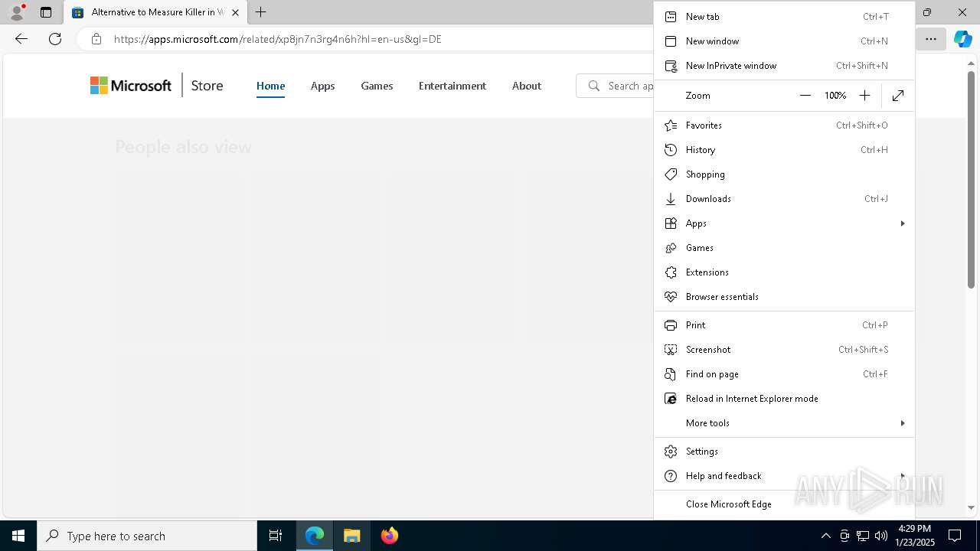Screen dimensions: 980x551
Task: Expand the More tools submenu
Action: click(784, 423)
